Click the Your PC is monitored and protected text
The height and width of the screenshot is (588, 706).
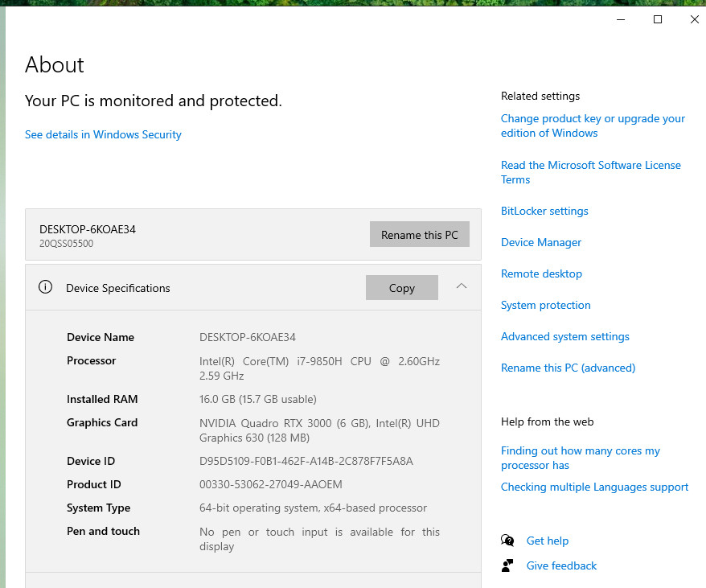coord(154,101)
